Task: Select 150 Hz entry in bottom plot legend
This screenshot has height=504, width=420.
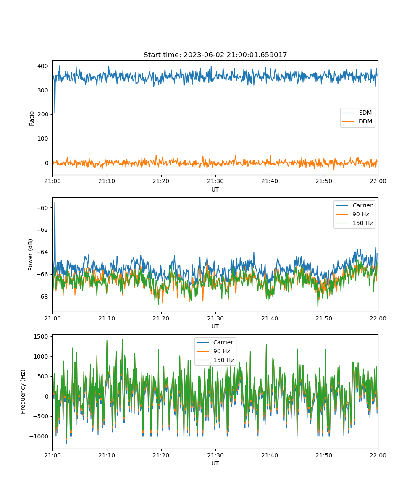Action: [215, 360]
